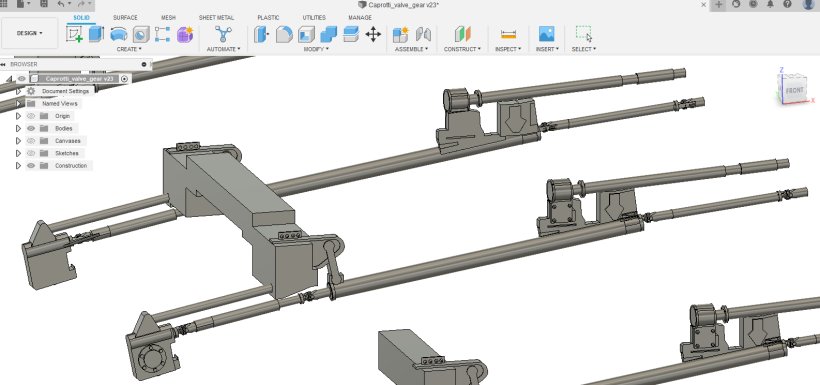
Task: Open the user profile avatar
Action: pyautogui.click(x=808, y=4)
